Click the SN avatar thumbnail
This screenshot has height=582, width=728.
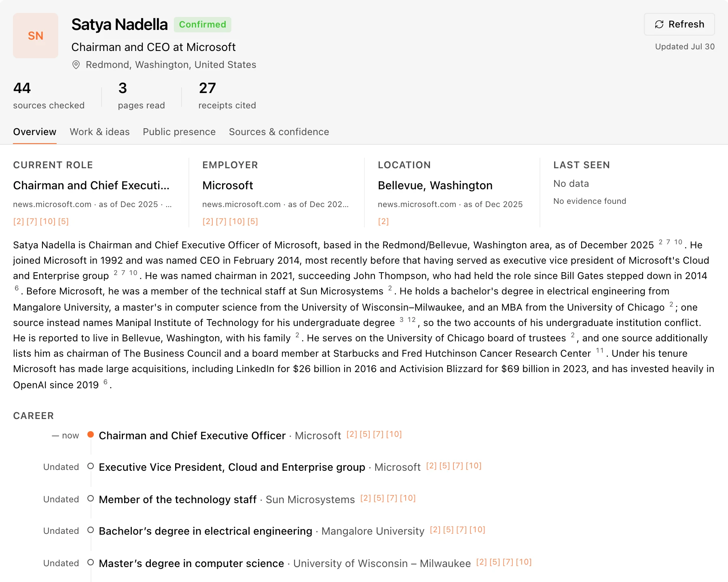(36, 36)
